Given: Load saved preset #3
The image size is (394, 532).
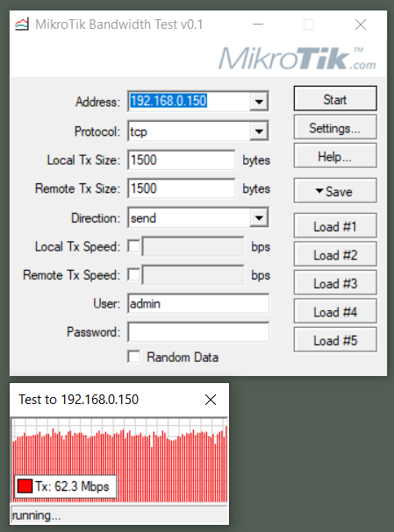Looking at the screenshot, I should [335, 283].
